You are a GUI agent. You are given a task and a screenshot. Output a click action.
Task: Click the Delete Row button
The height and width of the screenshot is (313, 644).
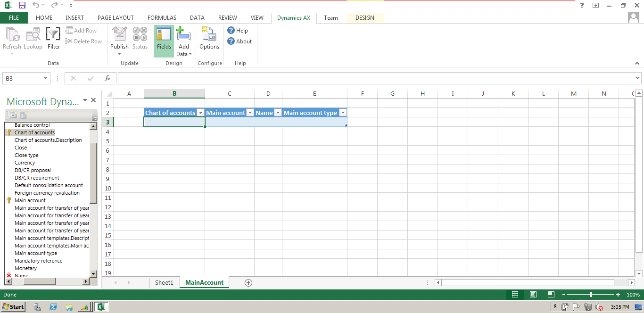pos(83,41)
